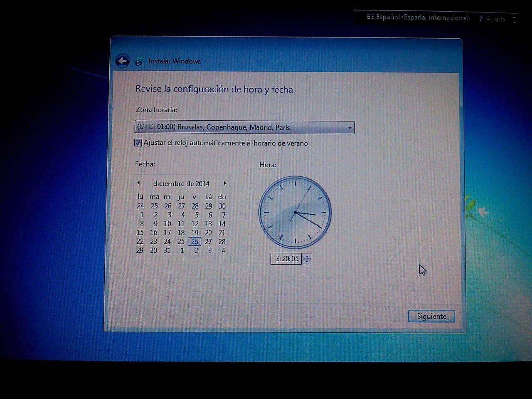532x399 pixels.
Task: Select December 25 on the calendar
Action: [x=181, y=242]
